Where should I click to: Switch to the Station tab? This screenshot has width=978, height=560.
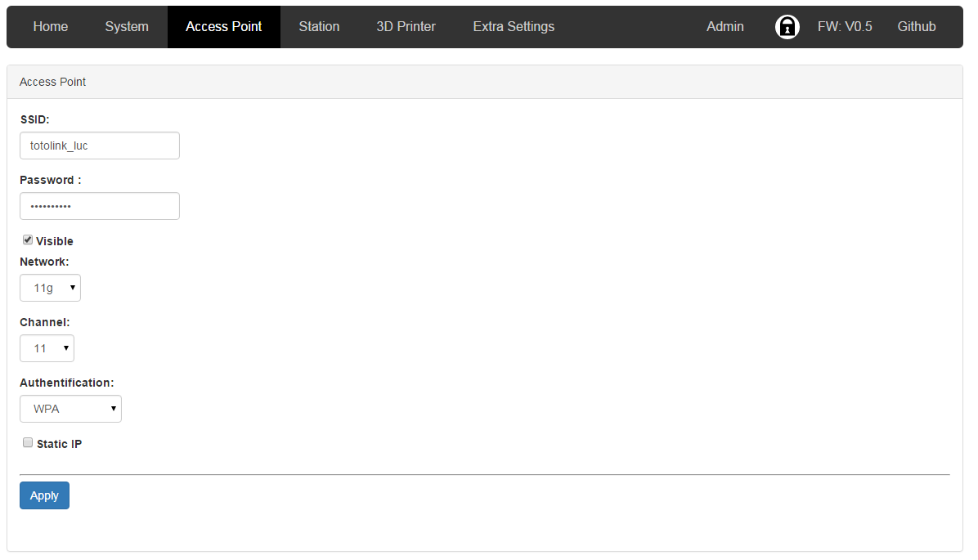click(x=320, y=27)
